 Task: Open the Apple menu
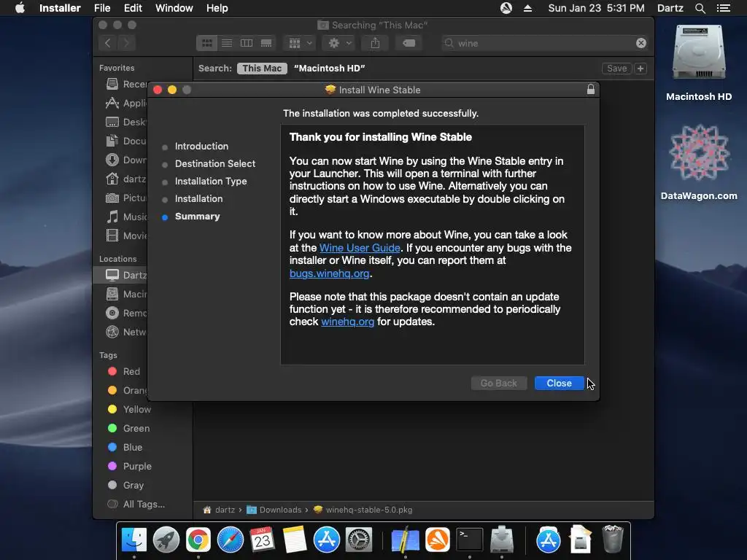[20, 8]
